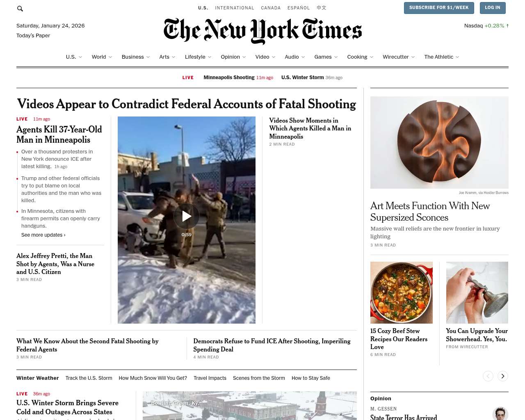Read U.S. Winter Storm Brings Severe Cold
The height and width of the screenshot is (420, 525).
click(x=67, y=408)
